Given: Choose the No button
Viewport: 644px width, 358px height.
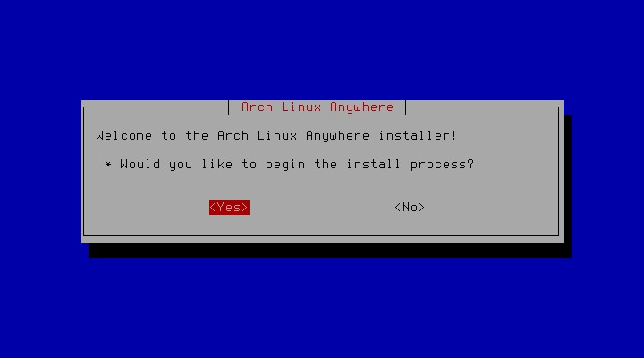Looking at the screenshot, I should tap(410, 208).
